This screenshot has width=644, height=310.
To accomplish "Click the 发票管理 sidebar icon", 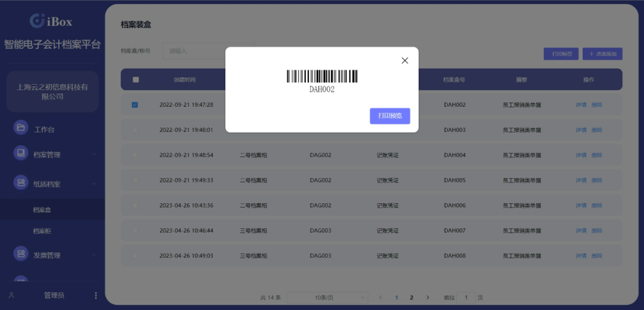I will [x=21, y=253].
